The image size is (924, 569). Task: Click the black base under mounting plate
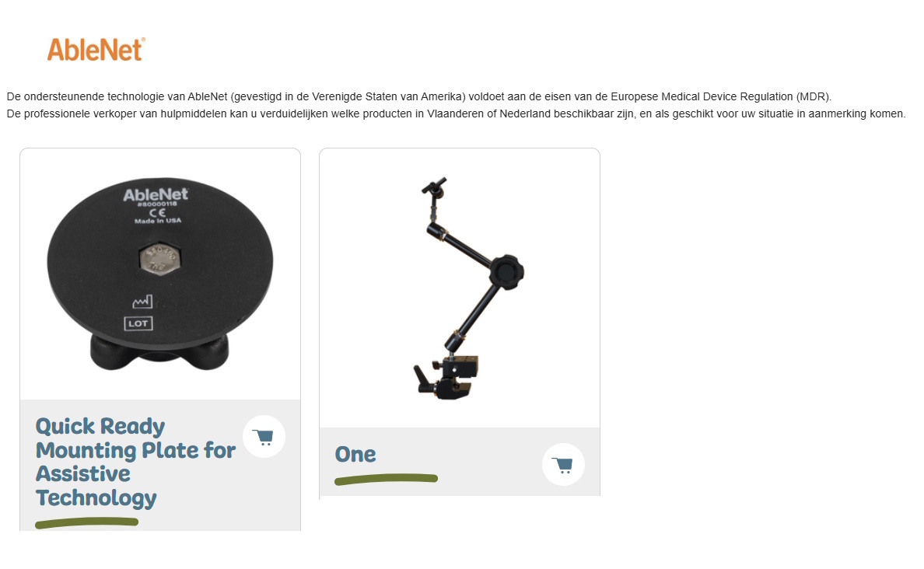[159, 352]
